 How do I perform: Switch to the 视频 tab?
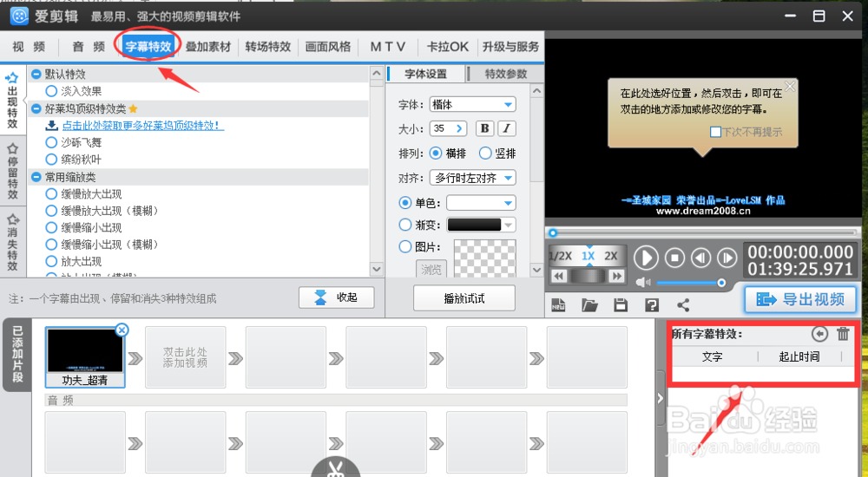coord(30,47)
